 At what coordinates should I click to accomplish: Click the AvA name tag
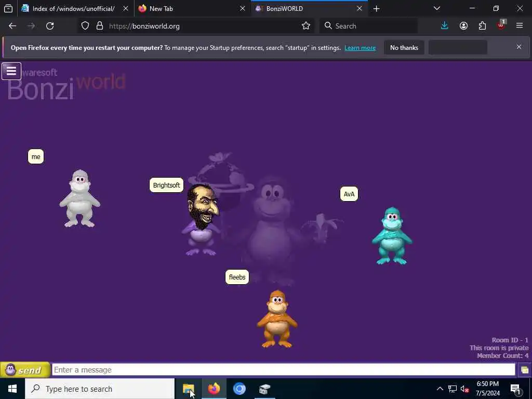349,194
